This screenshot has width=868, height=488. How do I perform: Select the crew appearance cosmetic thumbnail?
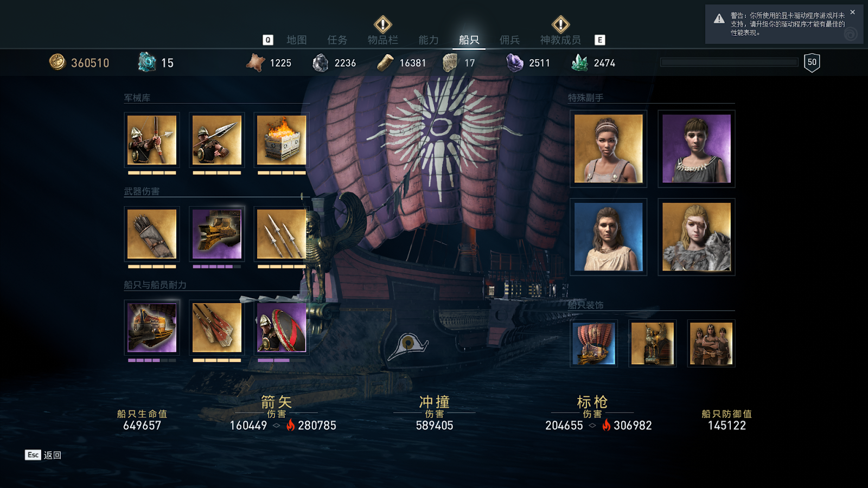coord(711,343)
